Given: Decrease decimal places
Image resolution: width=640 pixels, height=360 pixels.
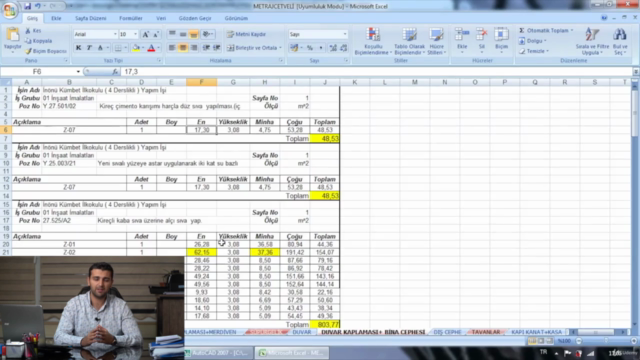Looking at the screenshot, I should pos(344,48).
